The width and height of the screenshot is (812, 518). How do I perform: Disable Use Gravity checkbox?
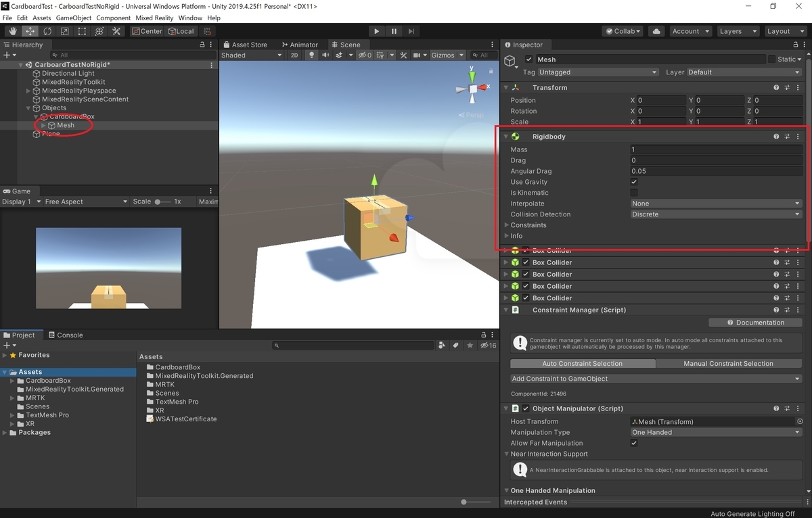click(x=634, y=182)
